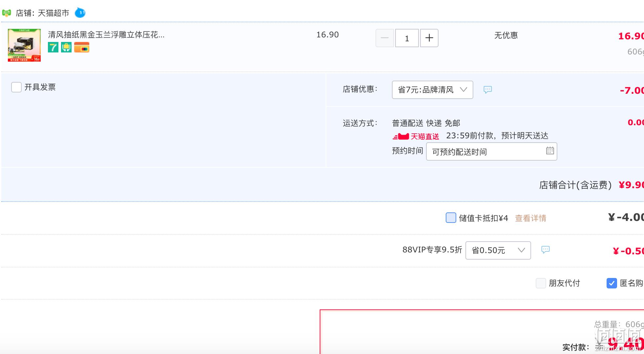Open the 清风抽纸 product thumbnail
Viewport: 644px width, 354px height.
point(24,45)
